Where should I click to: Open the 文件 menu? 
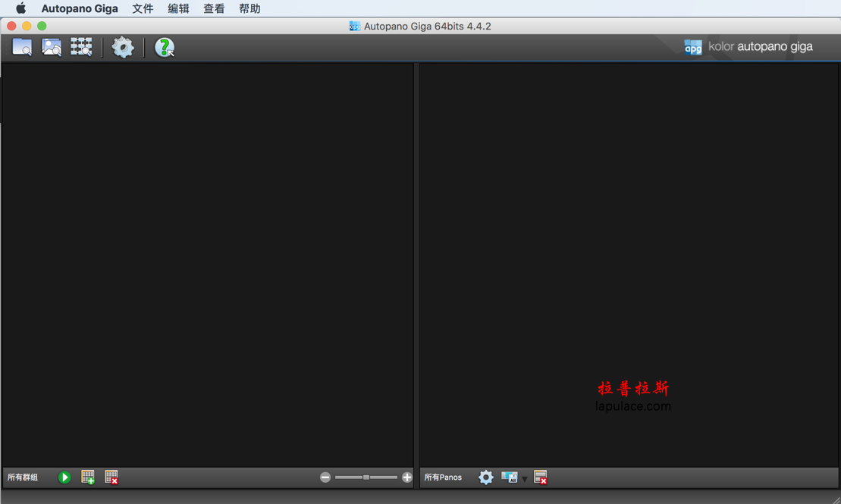pyautogui.click(x=143, y=8)
